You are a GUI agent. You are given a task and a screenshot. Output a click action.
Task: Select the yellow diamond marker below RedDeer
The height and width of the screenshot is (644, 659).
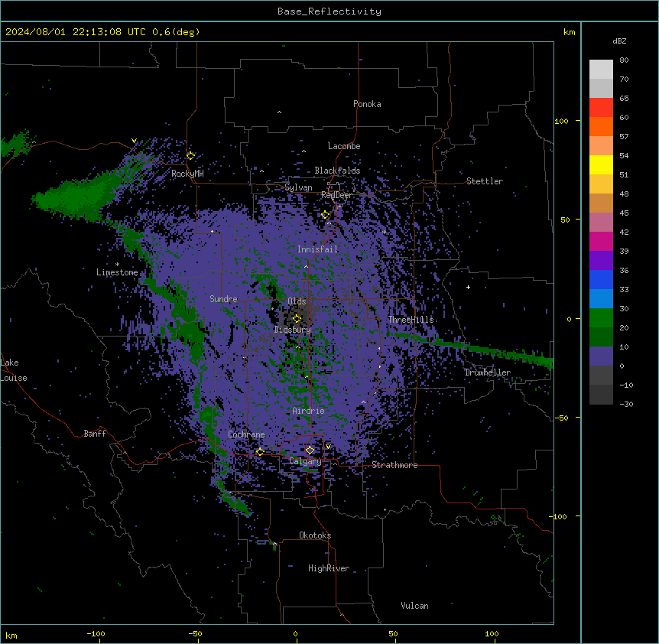pos(325,215)
